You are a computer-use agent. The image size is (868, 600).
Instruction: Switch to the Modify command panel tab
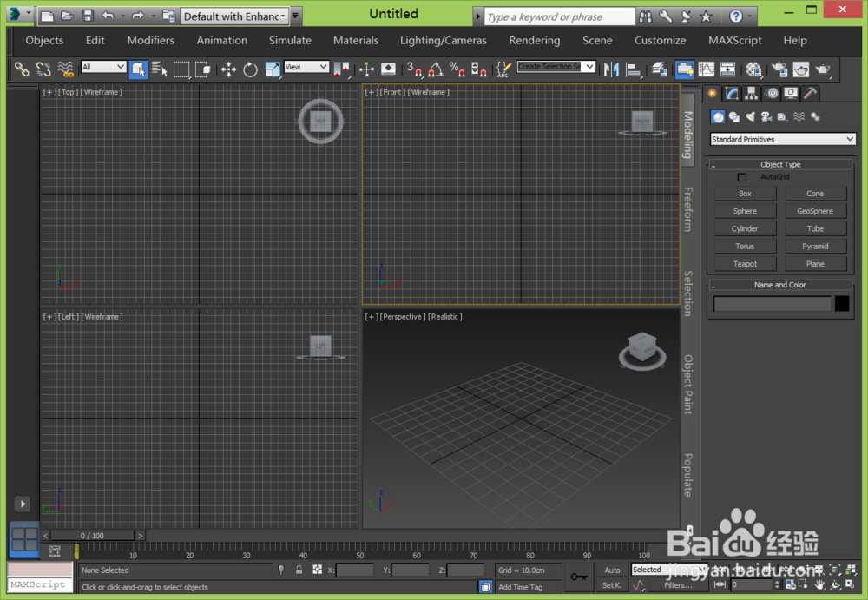[733, 94]
